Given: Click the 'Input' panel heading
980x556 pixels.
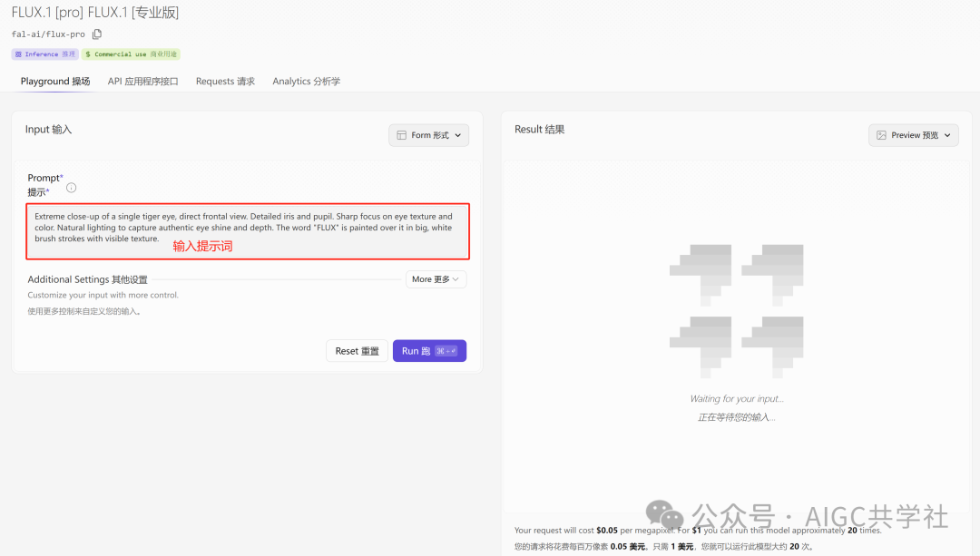Looking at the screenshot, I should pyautogui.click(x=48, y=130).
